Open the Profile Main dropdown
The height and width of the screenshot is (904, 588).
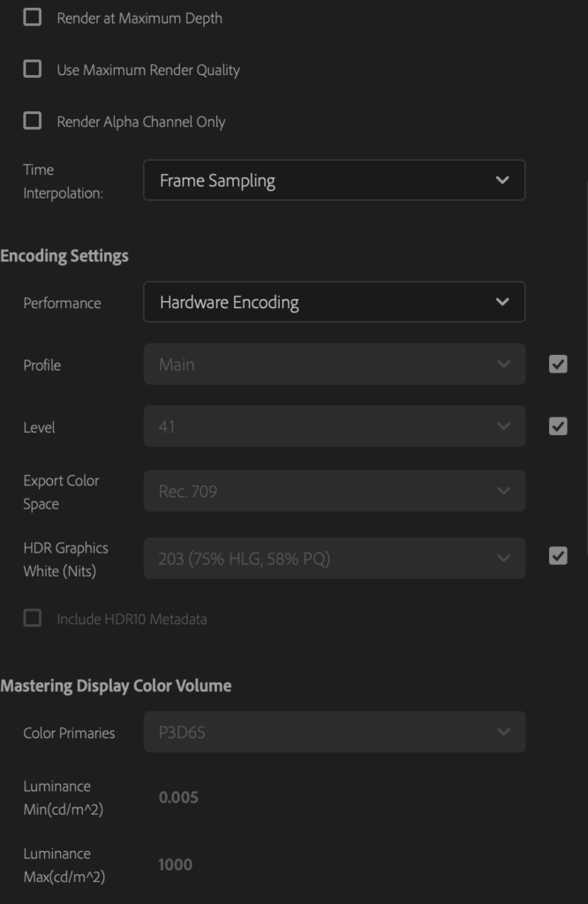tap(335, 365)
